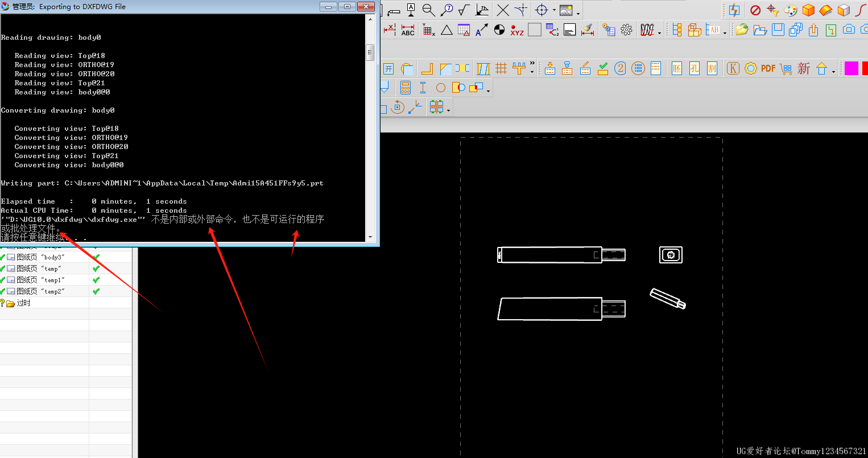Image resolution: width=868 pixels, height=458 pixels.
Task: Expand the mold toolbar overflow chevron
Action: 532,64
